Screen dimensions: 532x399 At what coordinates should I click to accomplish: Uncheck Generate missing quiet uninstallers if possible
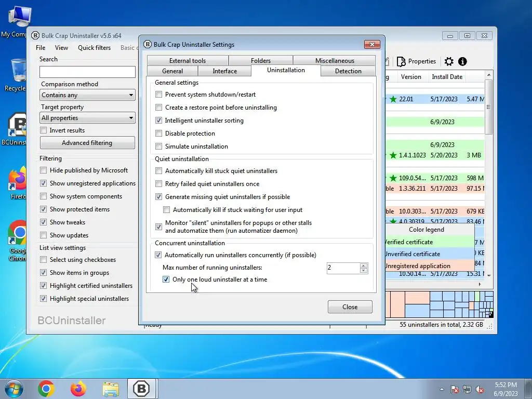158,197
